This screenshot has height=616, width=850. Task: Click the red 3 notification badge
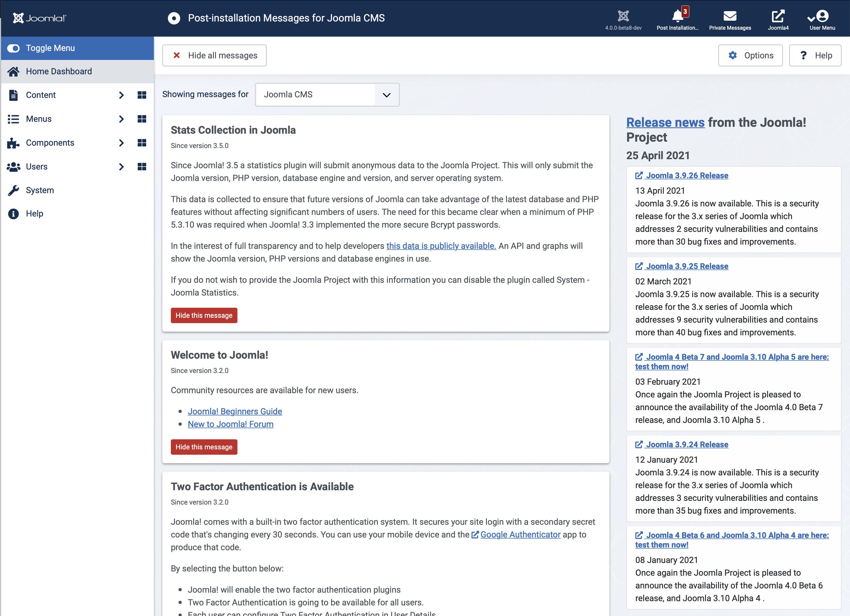[x=685, y=12]
